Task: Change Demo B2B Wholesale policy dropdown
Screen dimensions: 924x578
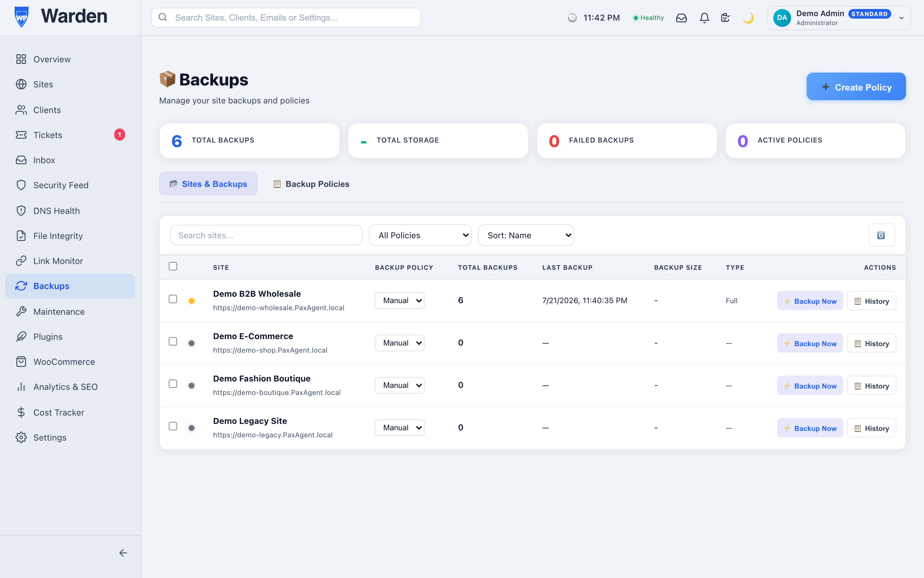Action: point(399,301)
